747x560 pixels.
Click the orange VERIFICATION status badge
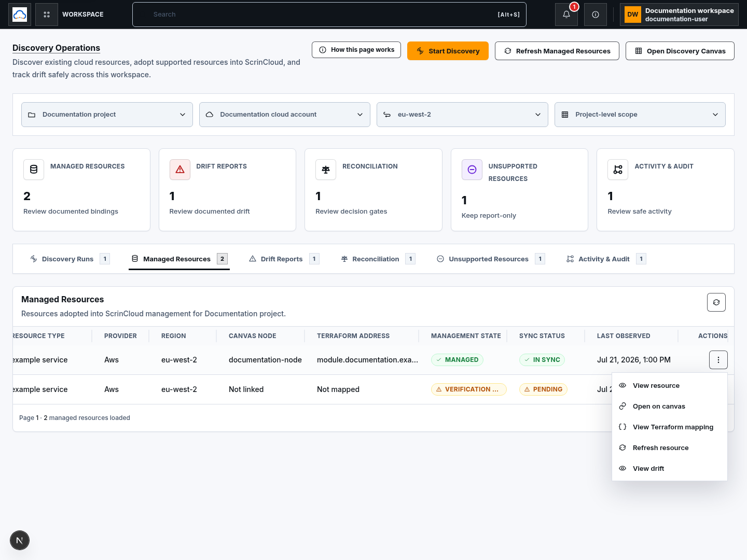pos(469,389)
